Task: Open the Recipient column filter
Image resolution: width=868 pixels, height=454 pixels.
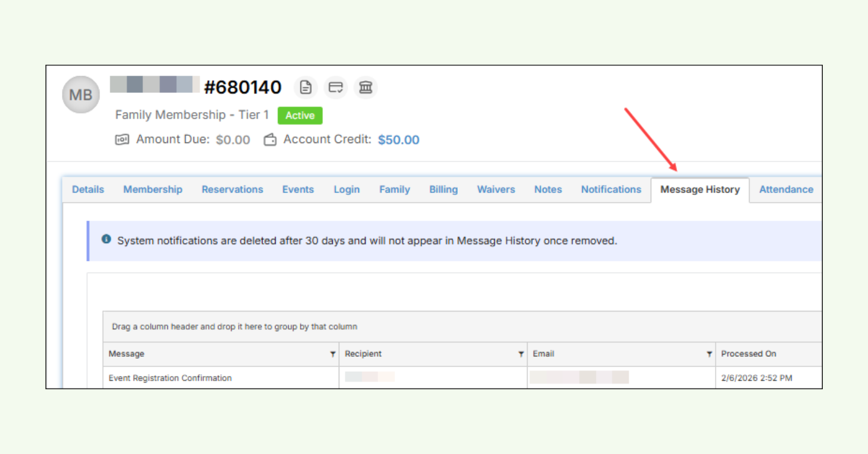Action: click(x=521, y=353)
